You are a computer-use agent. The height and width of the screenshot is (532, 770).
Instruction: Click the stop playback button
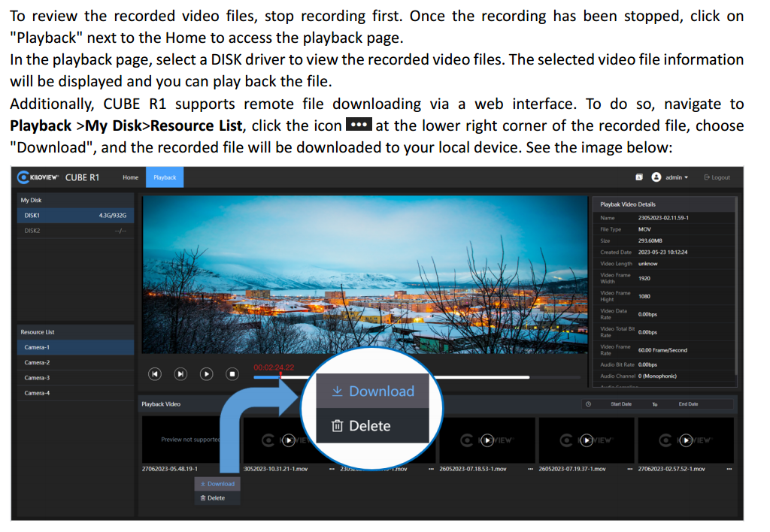232,374
